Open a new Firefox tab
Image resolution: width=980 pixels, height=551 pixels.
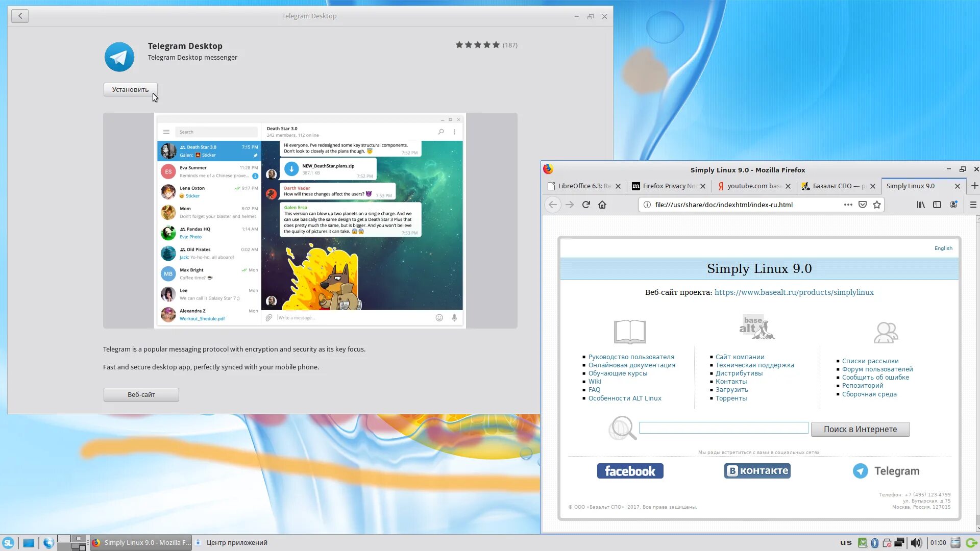click(x=974, y=186)
